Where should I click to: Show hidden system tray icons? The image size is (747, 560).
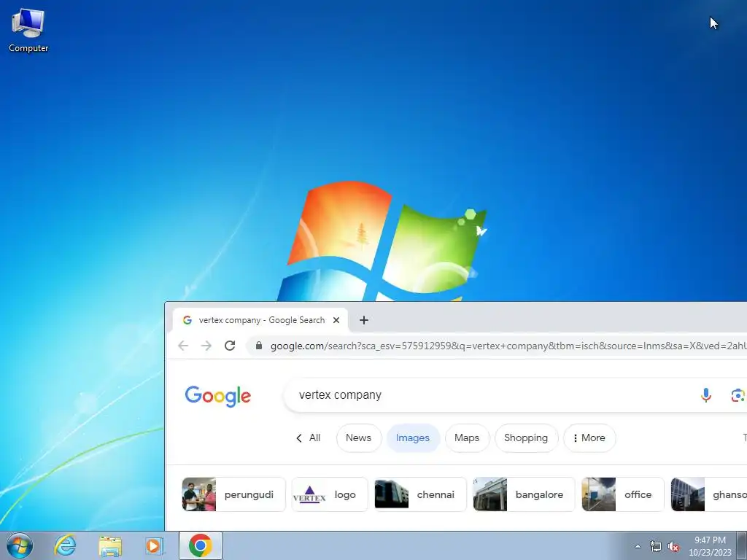638,546
